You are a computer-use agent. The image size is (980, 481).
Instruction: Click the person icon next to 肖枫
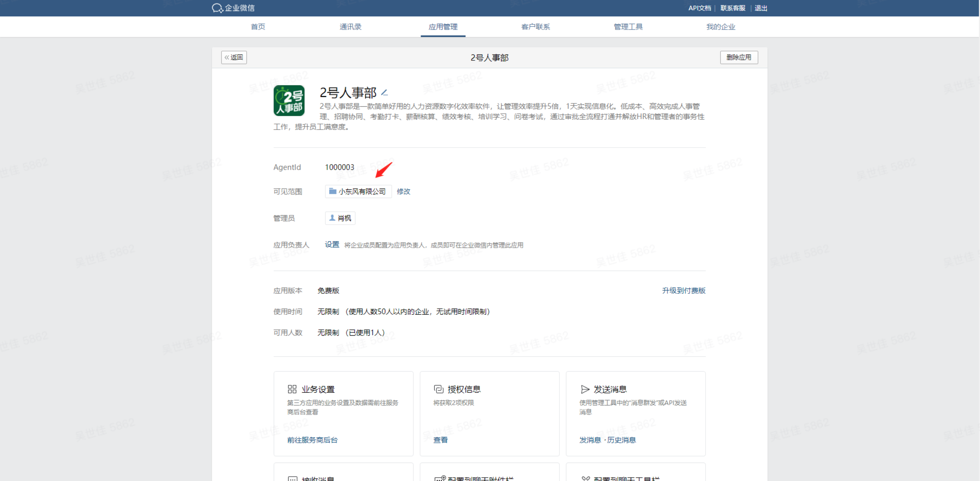click(x=332, y=218)
